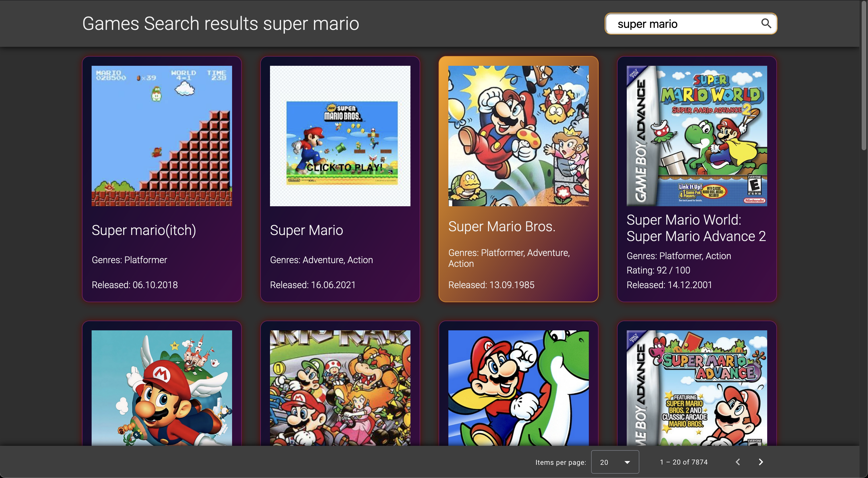Open the Super Mario Bros. cover art
The height and width of the screenshot is (478, 868).
518,136
